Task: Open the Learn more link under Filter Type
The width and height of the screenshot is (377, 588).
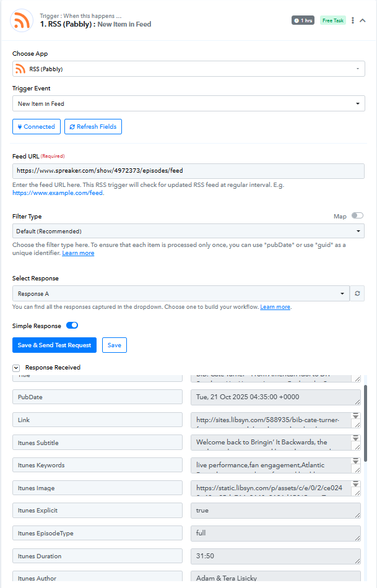Action: (x=78, y=253)
